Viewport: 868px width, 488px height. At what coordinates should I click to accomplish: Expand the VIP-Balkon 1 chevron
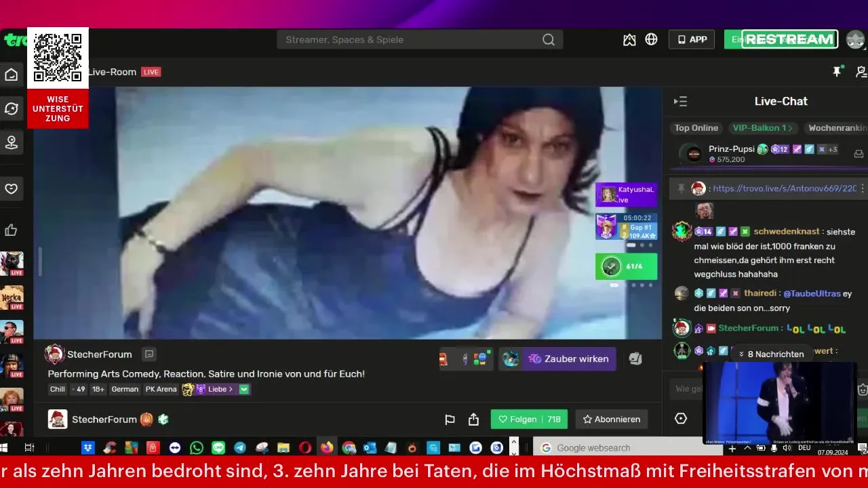pyautogui.click(x=790, y=128)
